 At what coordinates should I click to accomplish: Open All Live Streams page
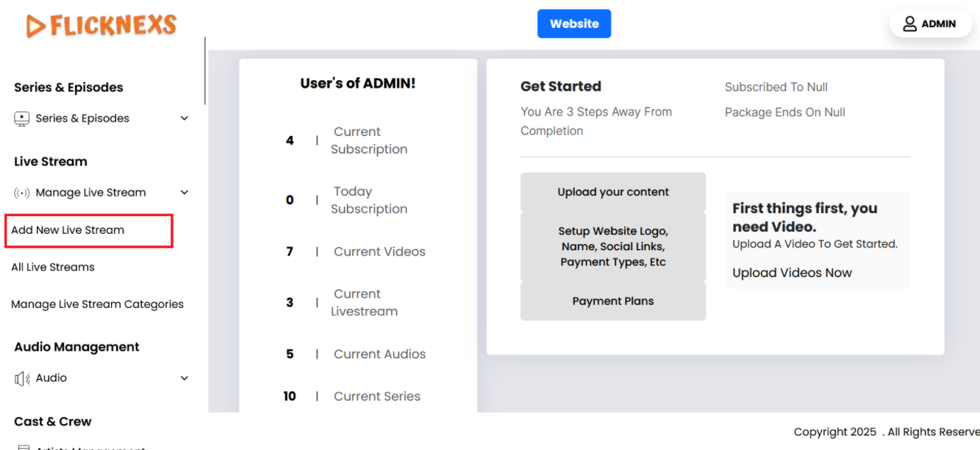(53, 267)
